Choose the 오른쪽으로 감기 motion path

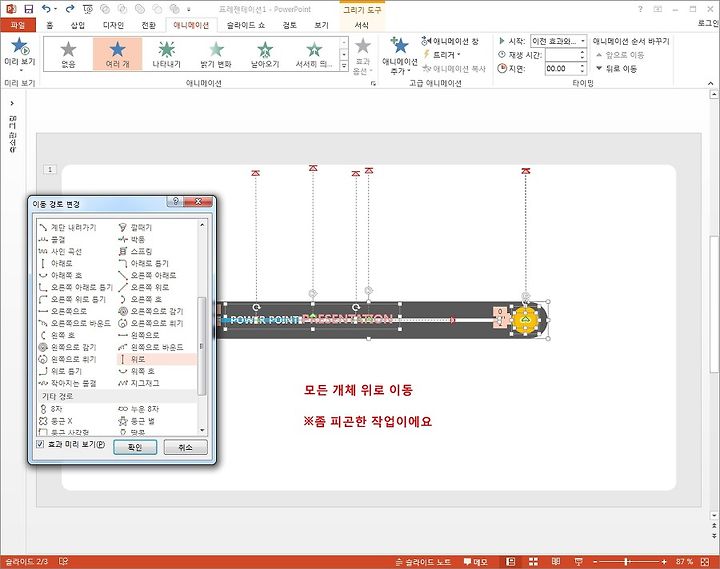(151, 311)
